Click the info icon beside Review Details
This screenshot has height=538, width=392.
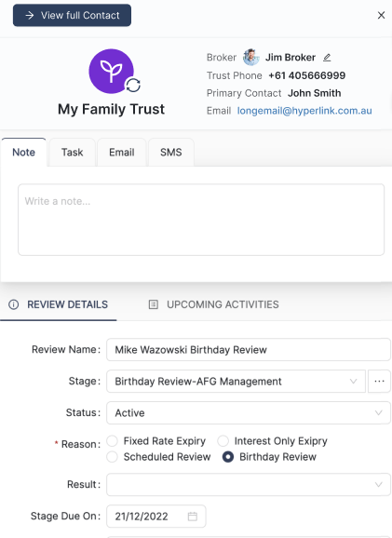[13, 304]
